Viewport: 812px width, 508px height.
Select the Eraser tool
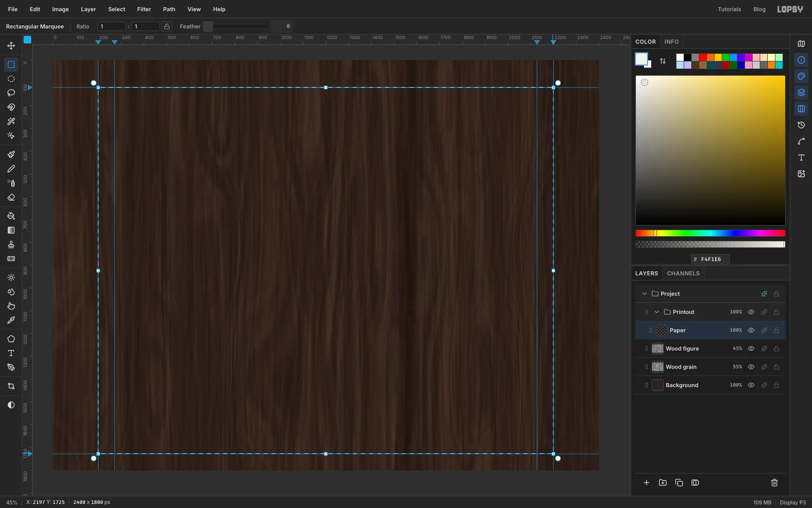[11, 197]
